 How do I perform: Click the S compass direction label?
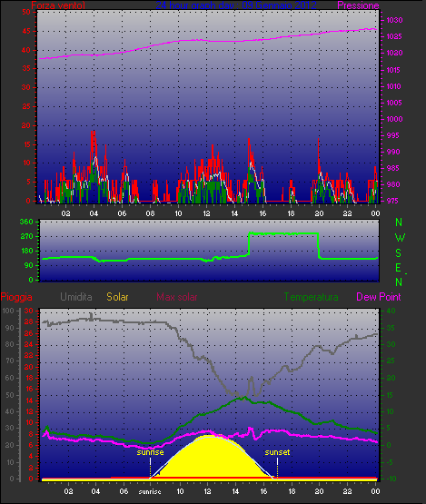point(399,253)
